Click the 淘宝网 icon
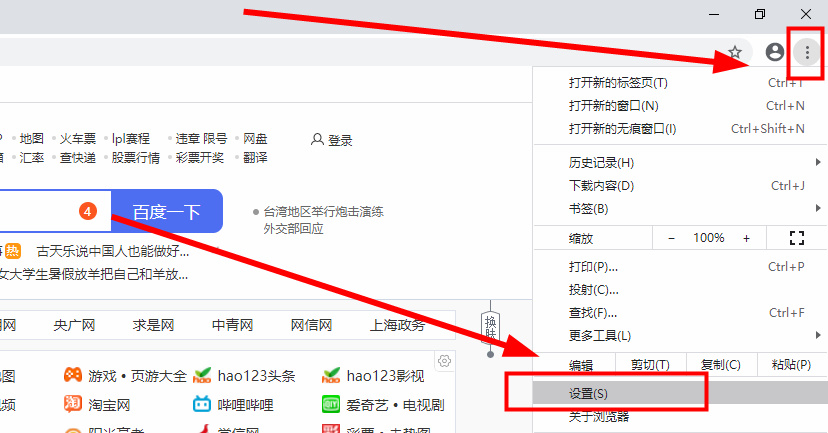Screen dimensions: 828x433 click(x=72, y=404)
